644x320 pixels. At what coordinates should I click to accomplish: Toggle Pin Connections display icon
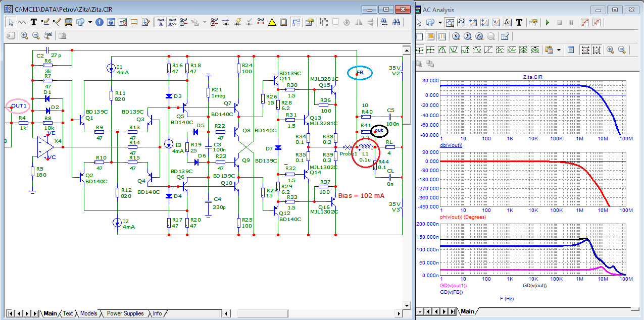(260, 22)
